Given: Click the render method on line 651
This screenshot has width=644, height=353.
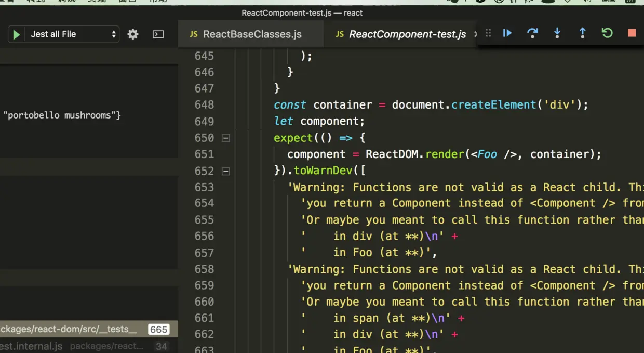Looking at the screenshot, I should coord(445,154).
